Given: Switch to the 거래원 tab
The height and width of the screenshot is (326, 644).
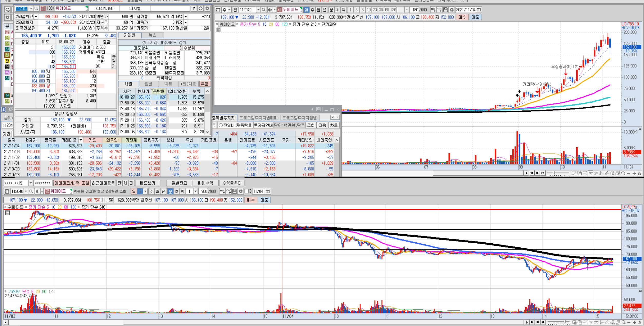Looking at the screenshot, I should (130, 35).
